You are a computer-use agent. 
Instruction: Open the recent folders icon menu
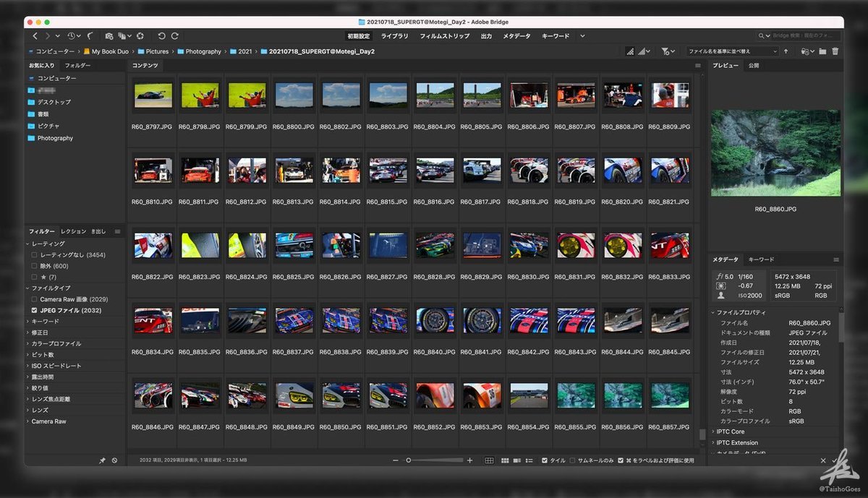point(807,51)
